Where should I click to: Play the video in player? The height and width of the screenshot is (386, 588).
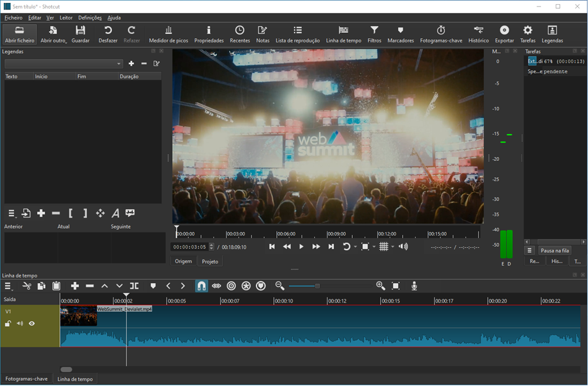301,246
